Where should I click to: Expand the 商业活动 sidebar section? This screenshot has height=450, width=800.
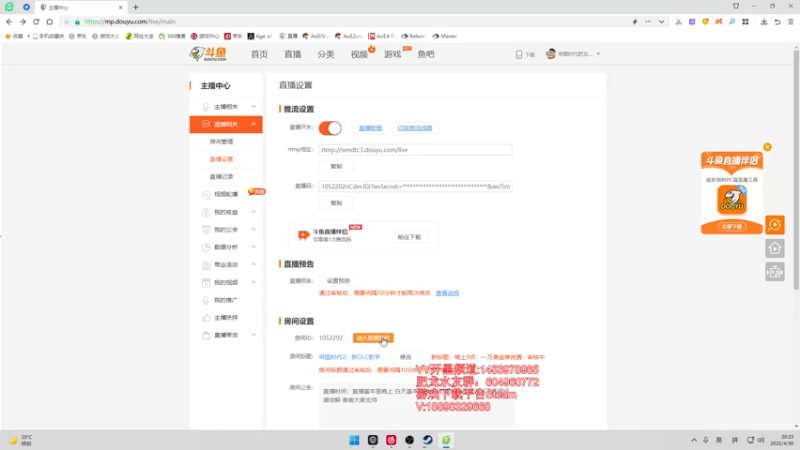click(253, 265)
